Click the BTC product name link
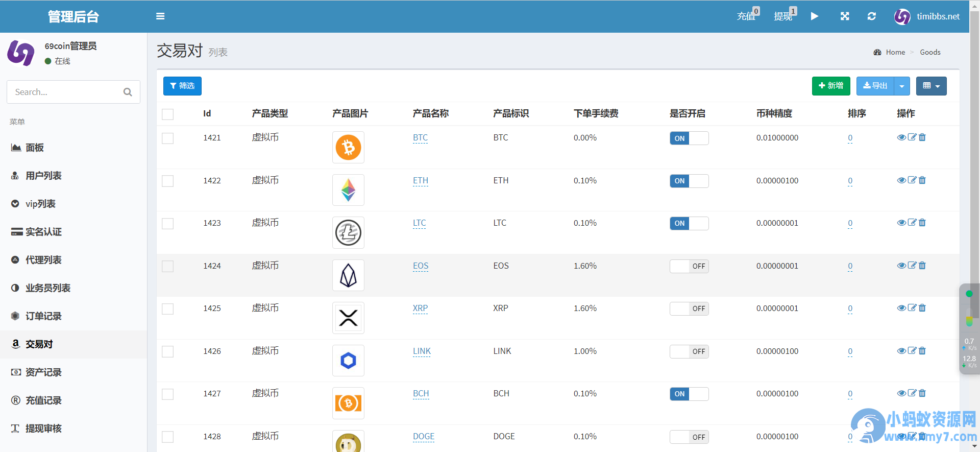The height and width of the screenshot is (452, 980). coord(420,138)
